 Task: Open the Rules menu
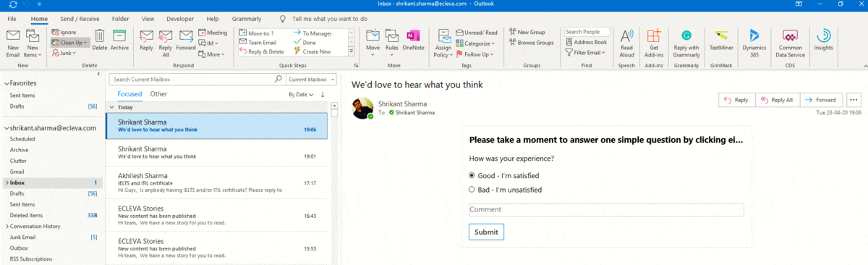click(392, 41)
